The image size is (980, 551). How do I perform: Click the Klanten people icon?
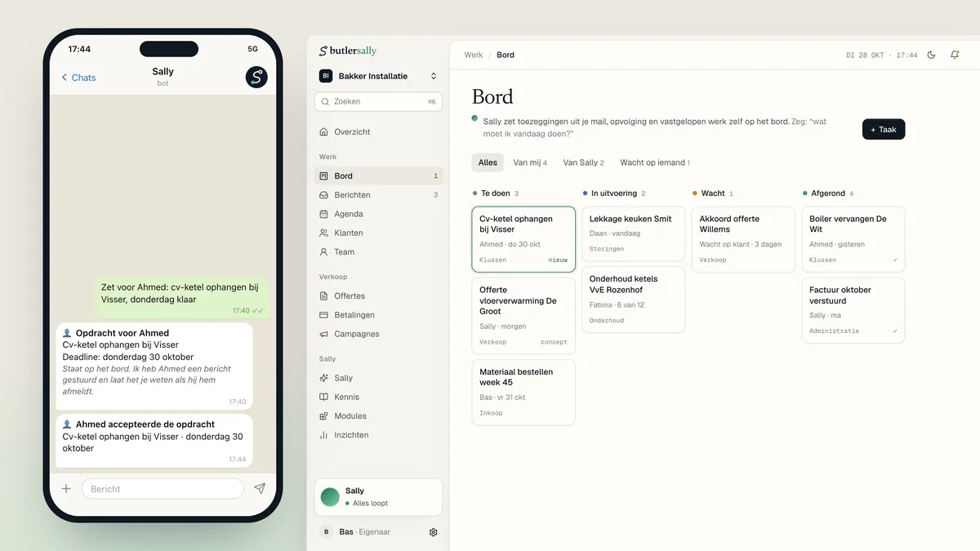point(324,233)
